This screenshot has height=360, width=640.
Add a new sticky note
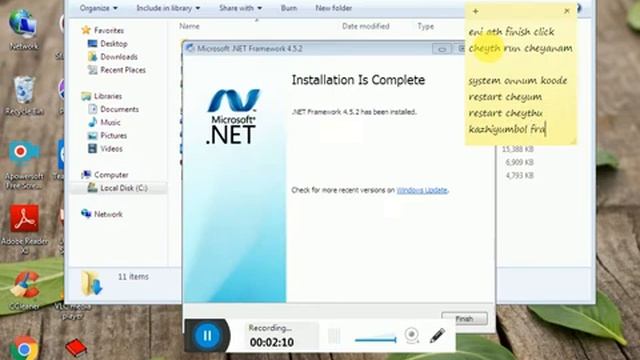[x=476, y=11]
